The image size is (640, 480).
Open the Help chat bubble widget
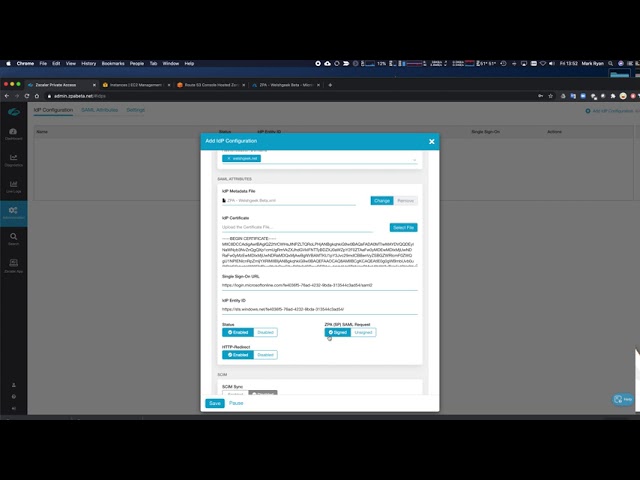tap(623, 399)
